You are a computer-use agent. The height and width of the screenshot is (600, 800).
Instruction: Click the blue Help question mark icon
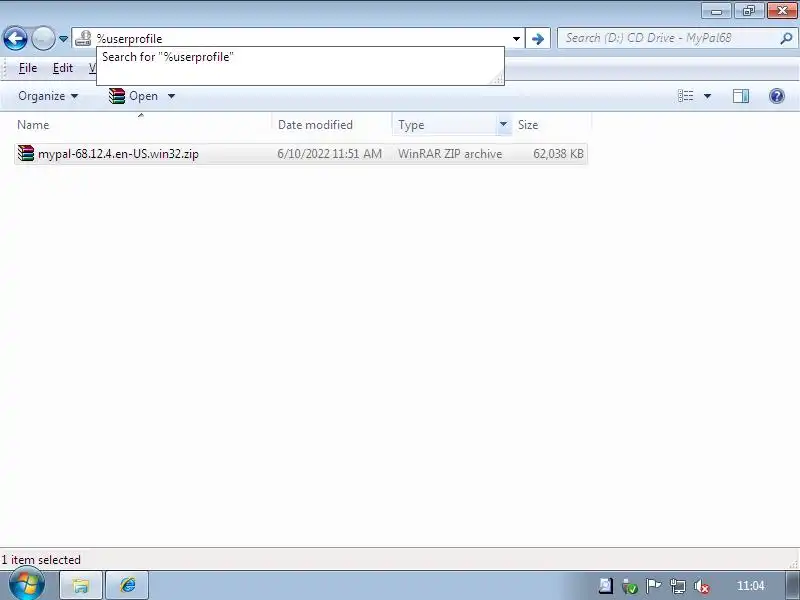point(777,96)
